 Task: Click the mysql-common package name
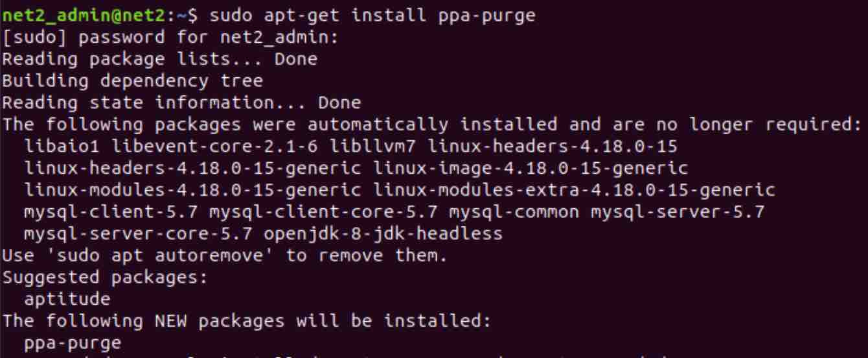[508, 212]
